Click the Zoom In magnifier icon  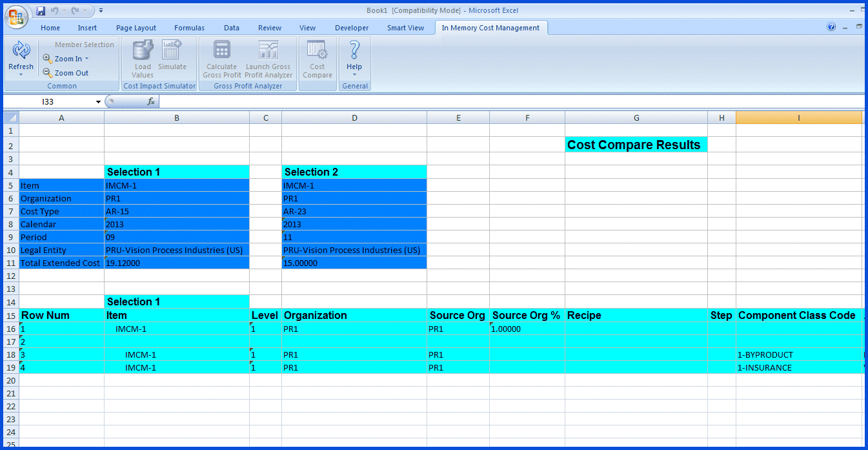point(47,58)
